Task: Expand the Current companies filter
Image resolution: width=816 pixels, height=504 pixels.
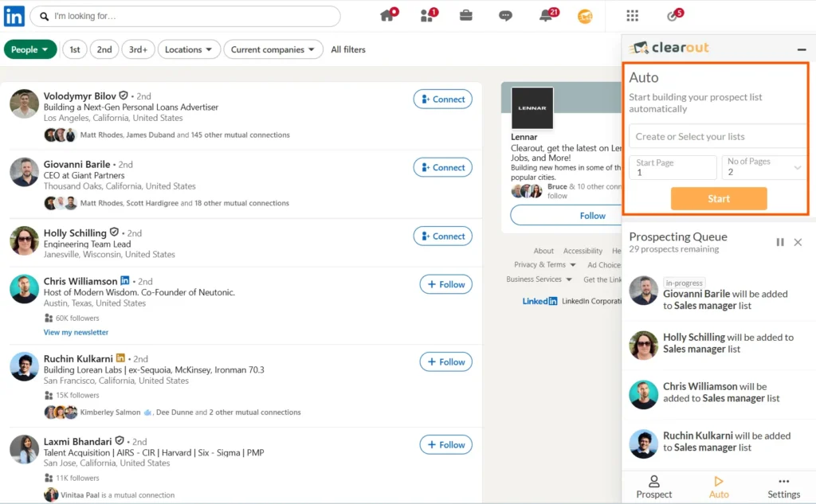Action: [x=273, y=49]
